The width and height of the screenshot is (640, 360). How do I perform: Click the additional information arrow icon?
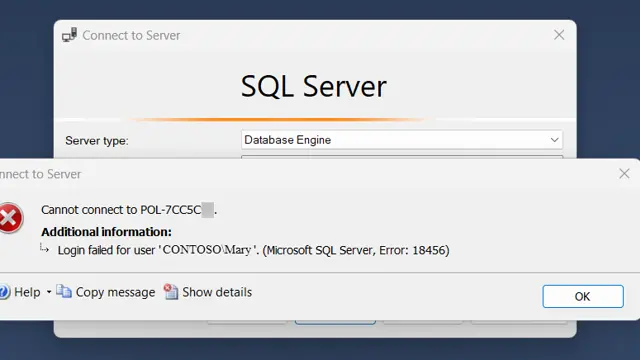[x=44, y=248]
